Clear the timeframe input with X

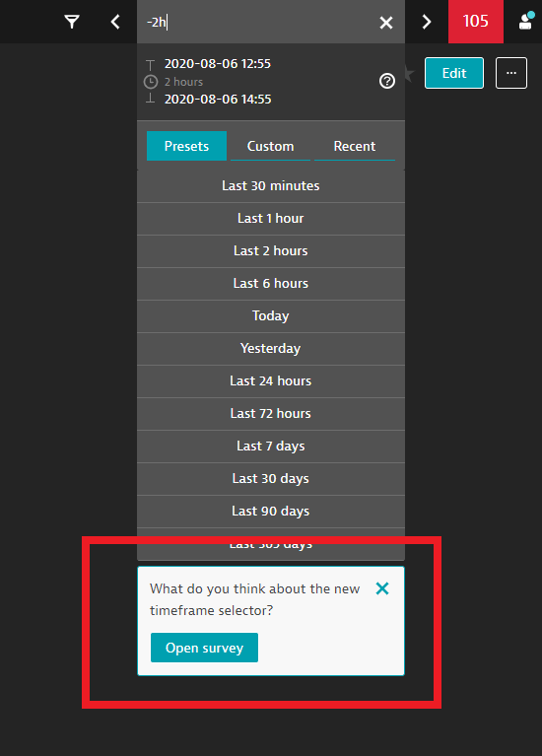[x=385, y=23]
